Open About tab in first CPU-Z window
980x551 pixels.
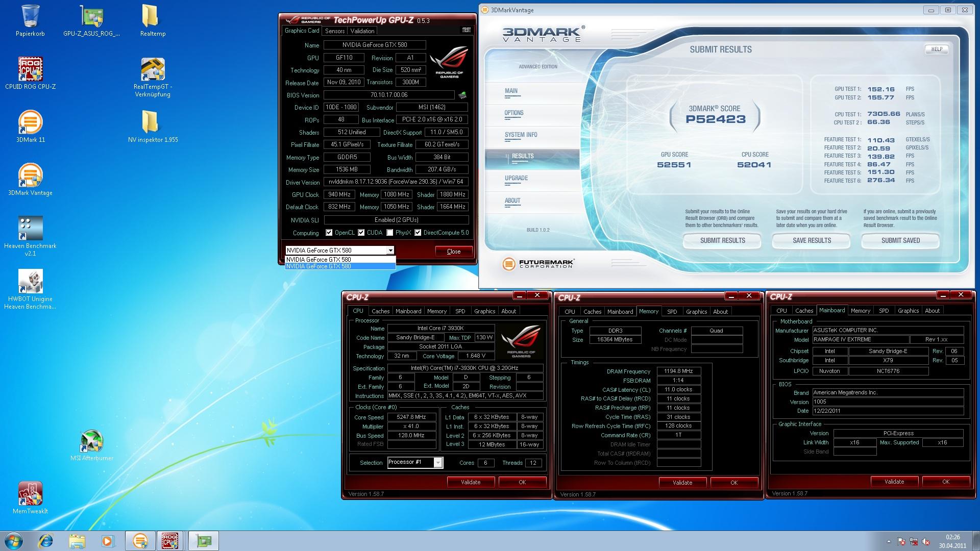pos(508,311)
